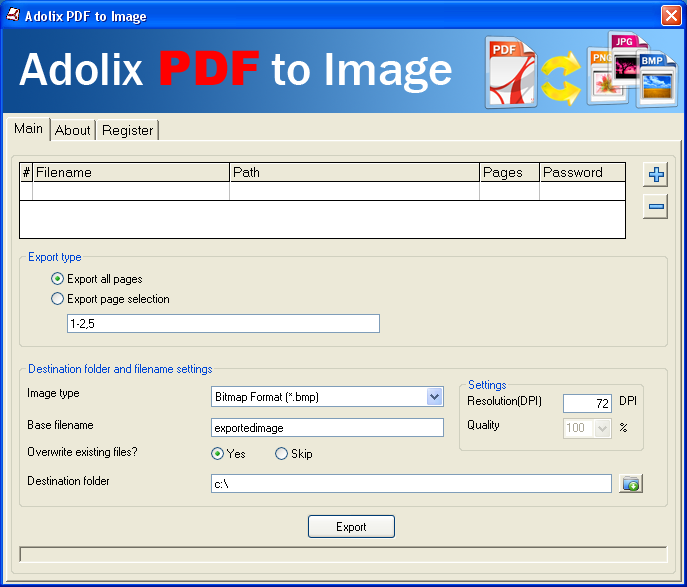Click the empty first row Filename cell
Screen dimensions: 687x587
tap(131, 191)
